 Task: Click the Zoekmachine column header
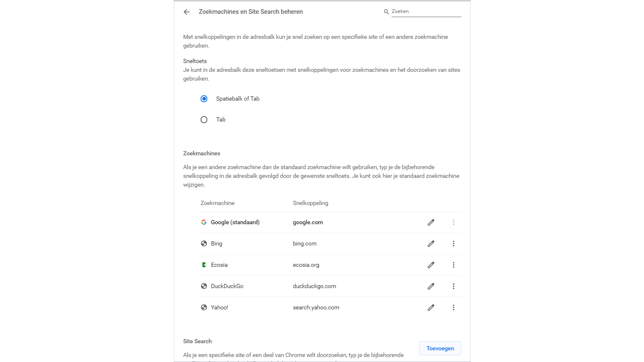tap(217, 203)
